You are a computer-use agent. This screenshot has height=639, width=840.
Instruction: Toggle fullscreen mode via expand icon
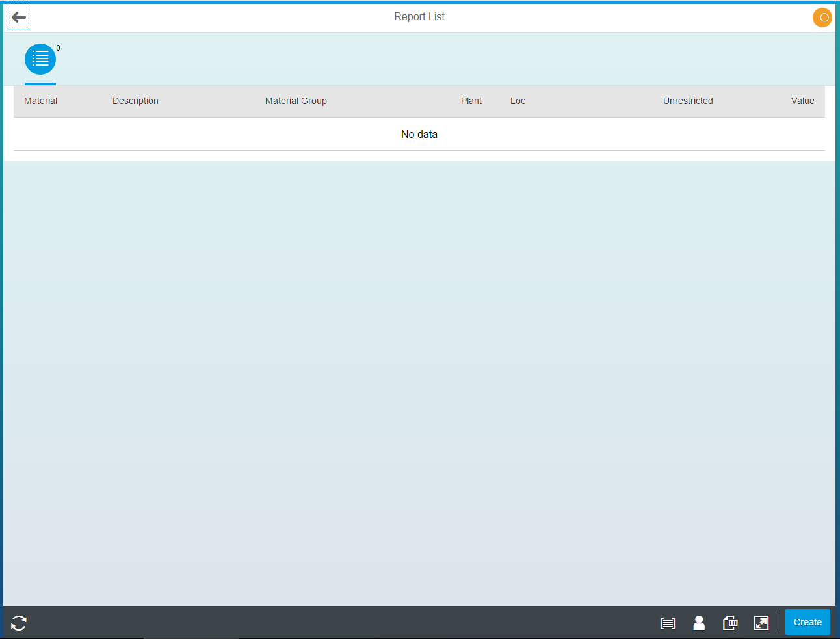coord(761,623)
